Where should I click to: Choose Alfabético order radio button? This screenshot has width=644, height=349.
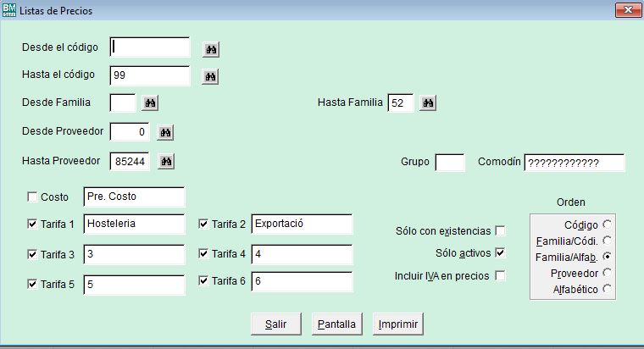[607, 289]
